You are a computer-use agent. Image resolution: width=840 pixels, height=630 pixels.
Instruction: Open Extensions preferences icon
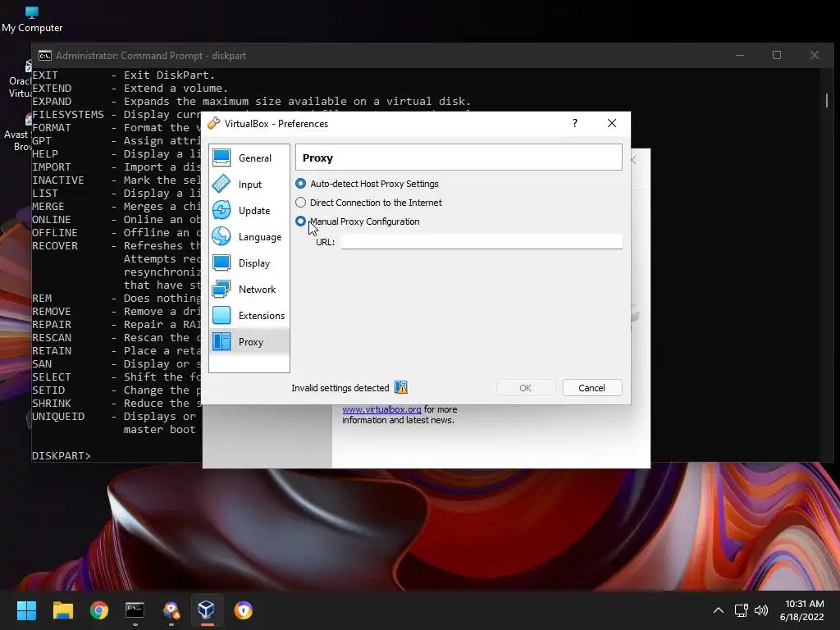pos(221,315)
